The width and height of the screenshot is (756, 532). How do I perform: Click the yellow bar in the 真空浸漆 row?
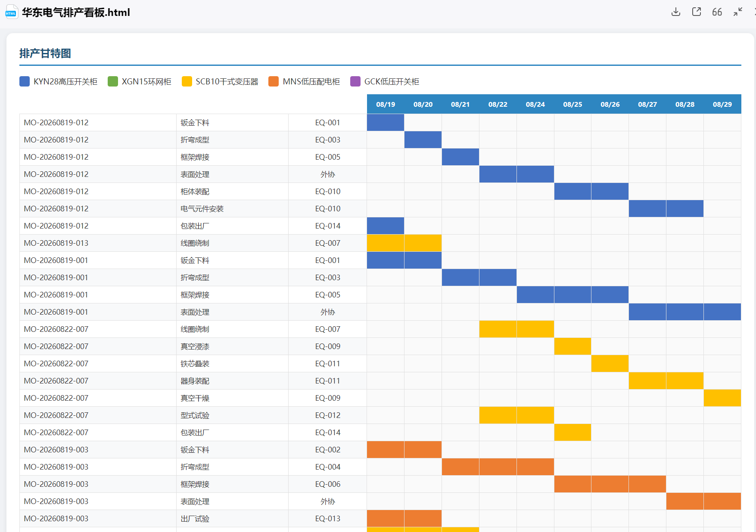pos(573,346)
